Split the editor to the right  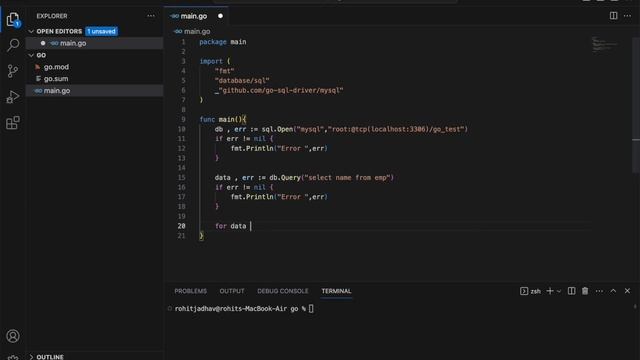[613, 16]
